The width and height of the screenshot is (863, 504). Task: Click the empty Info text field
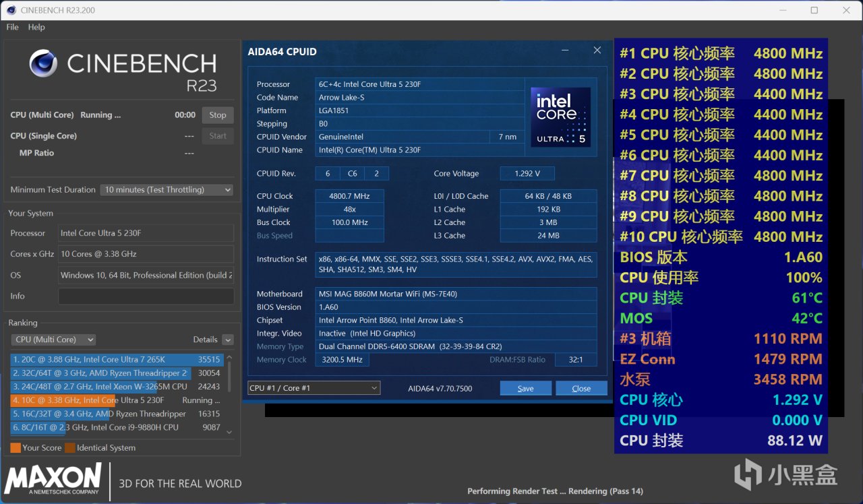[x=146, y=296]
